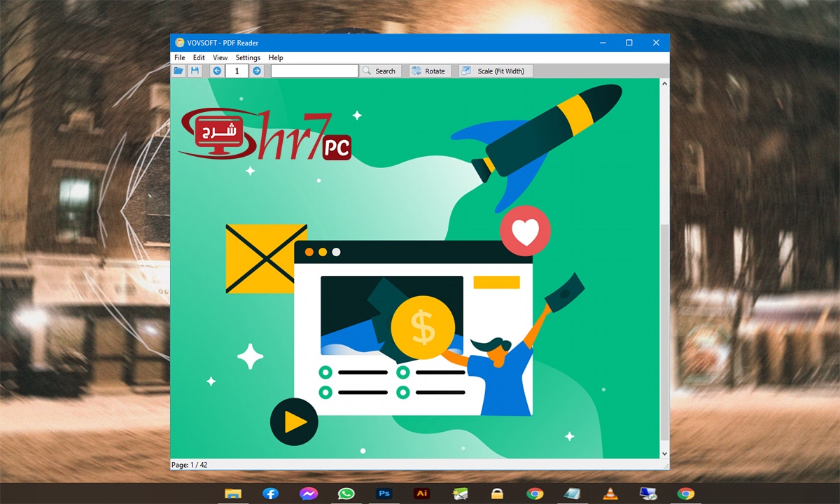Open a PDF using the folder icon
The height and width of the screenshot is (504, 840).
pyautogui.click(x=178, y=70)
